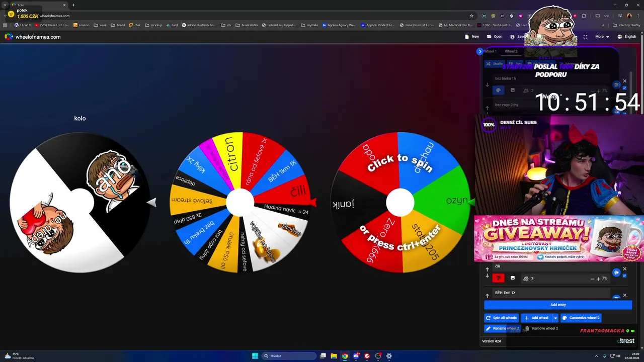
Task: Bookmark this page with the star icon
Action: point(471,16)
